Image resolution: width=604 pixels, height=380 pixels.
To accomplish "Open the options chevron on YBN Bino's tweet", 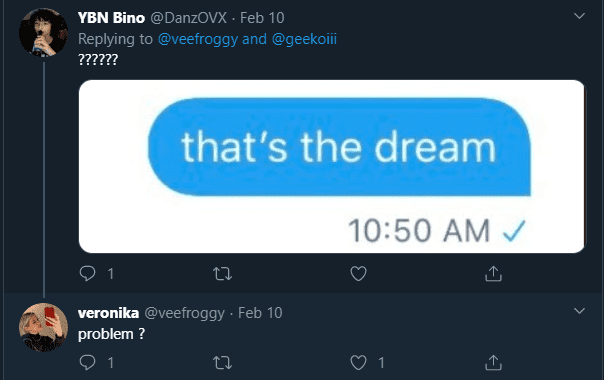I will coord(579,16).
